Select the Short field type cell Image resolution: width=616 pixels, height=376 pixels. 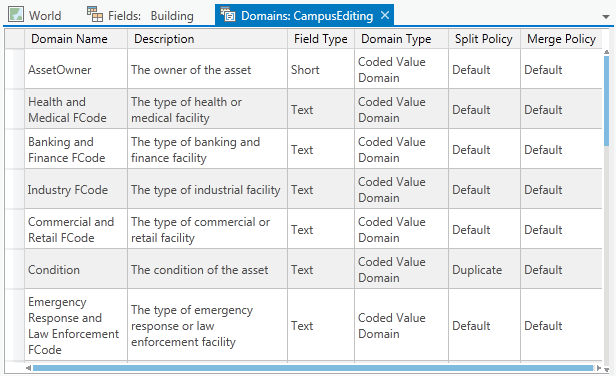(321, 69)
